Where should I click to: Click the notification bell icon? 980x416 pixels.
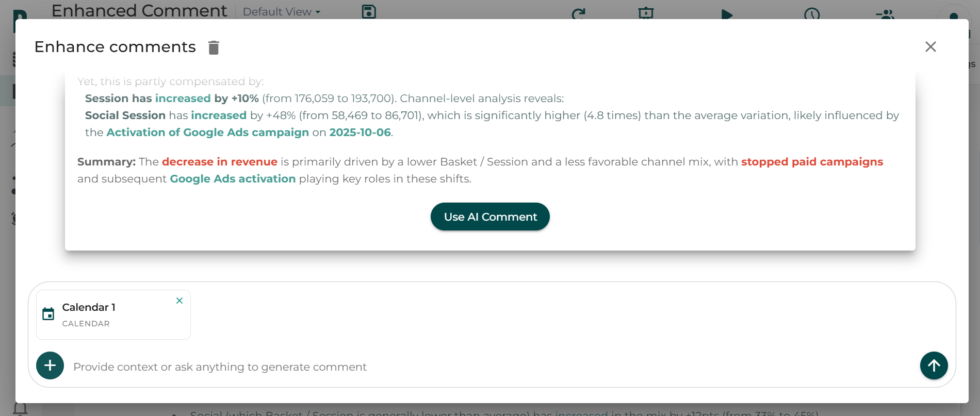point(20,409)
